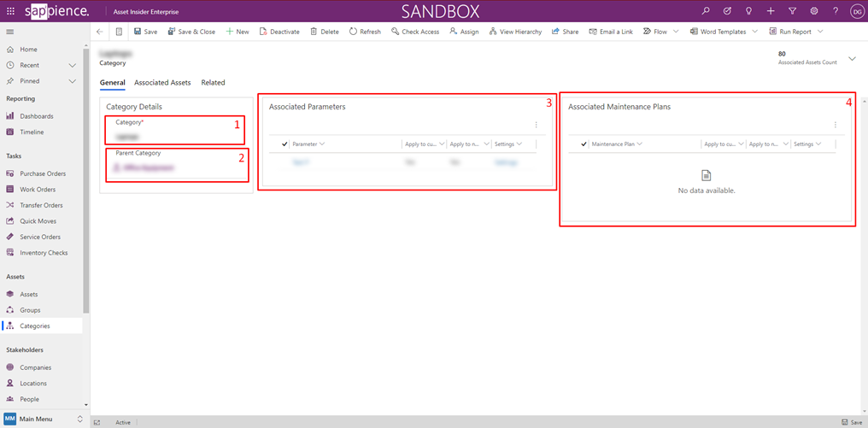Image resolution: width=868 pixels, height=428 pixels.
Task: Open Work Orders in the sidebar
Action: point(38,190)
